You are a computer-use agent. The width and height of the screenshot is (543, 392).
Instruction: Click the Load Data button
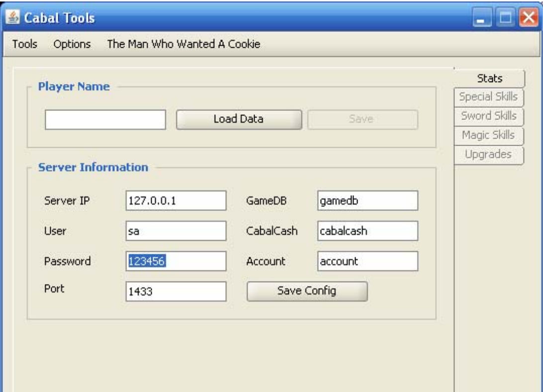click(239, 119)
